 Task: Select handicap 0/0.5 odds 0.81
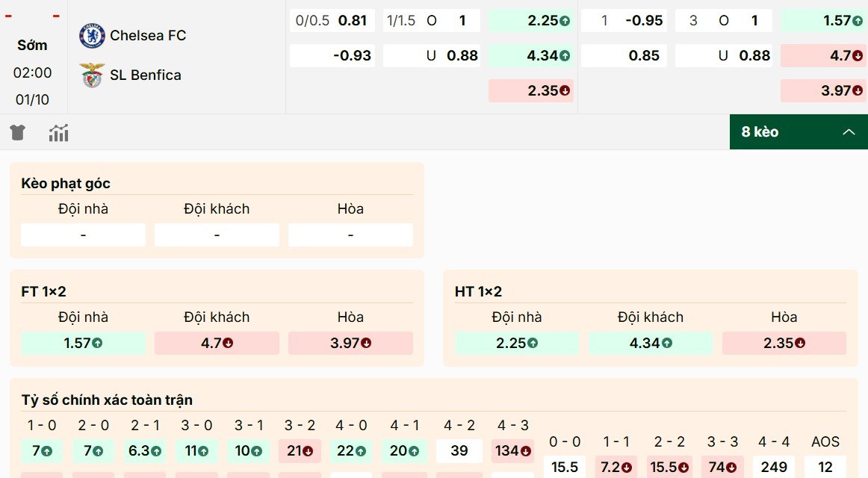pos(332,21)
